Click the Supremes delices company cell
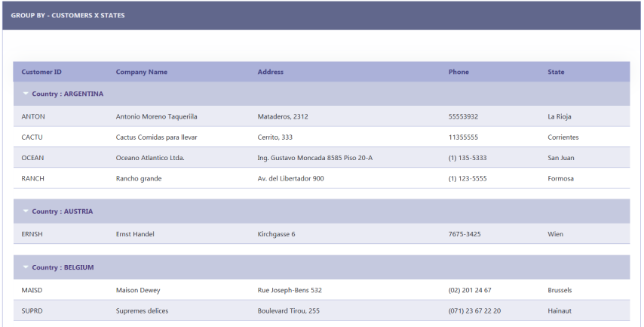The width and height of the screenshot is (644, 327). [x=142, y=310]
